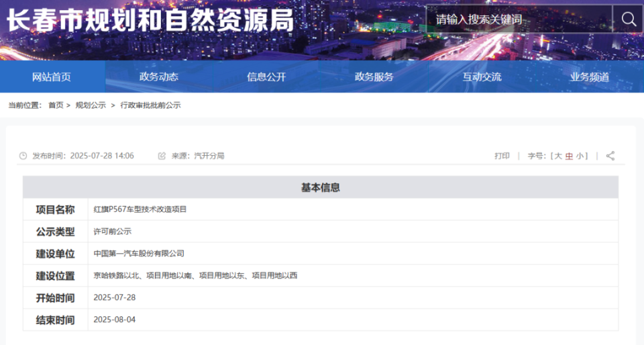Click the edit icon beside 来源
644x345 pixels.
[x=162, y=156]
